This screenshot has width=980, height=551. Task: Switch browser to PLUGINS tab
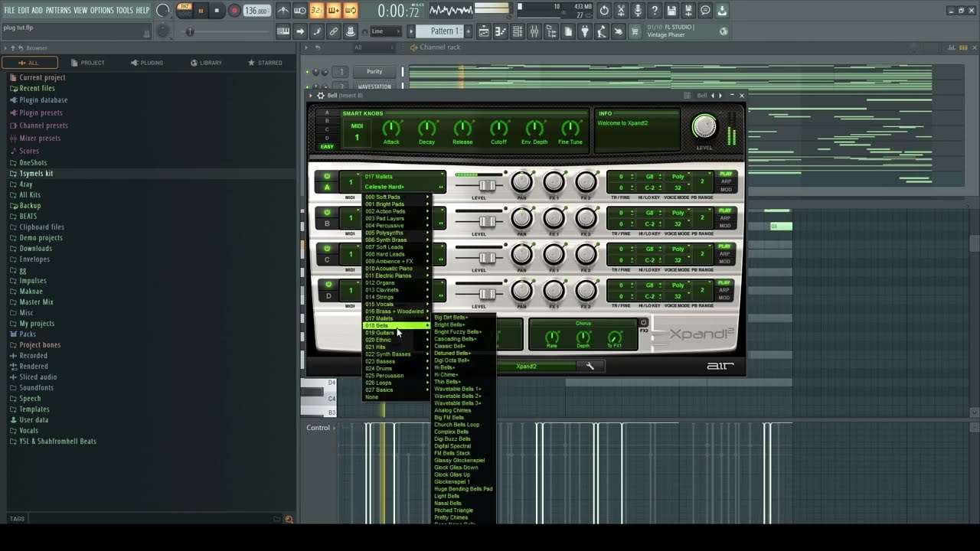tap(146, 63)
